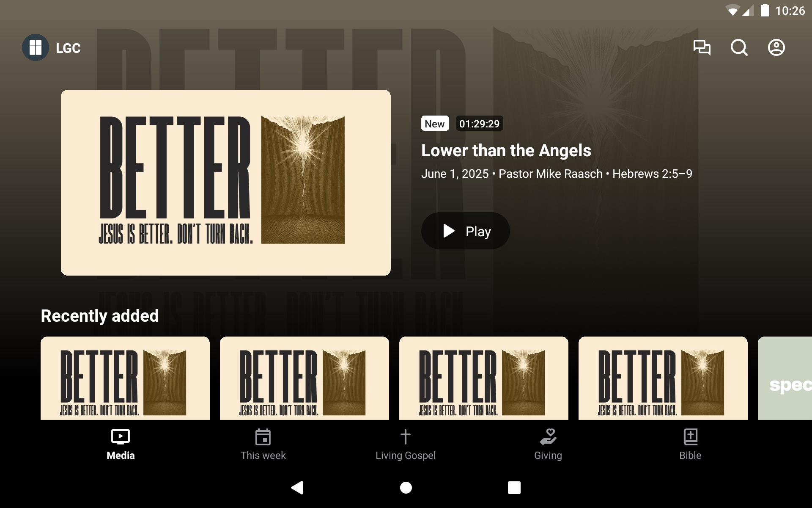
Task: Tap the LGC title text
Action: click(68, 48)
